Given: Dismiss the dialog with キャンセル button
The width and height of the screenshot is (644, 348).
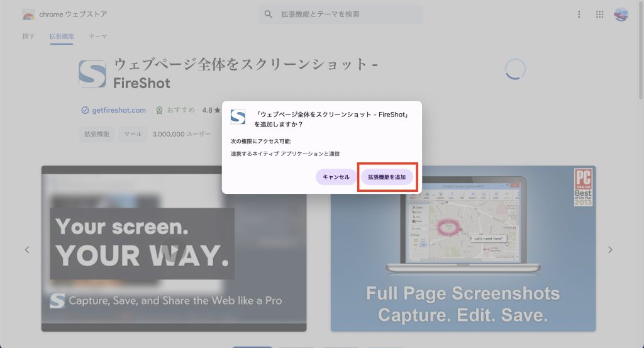Looking at the screenshot, I should tap(336, 177).
